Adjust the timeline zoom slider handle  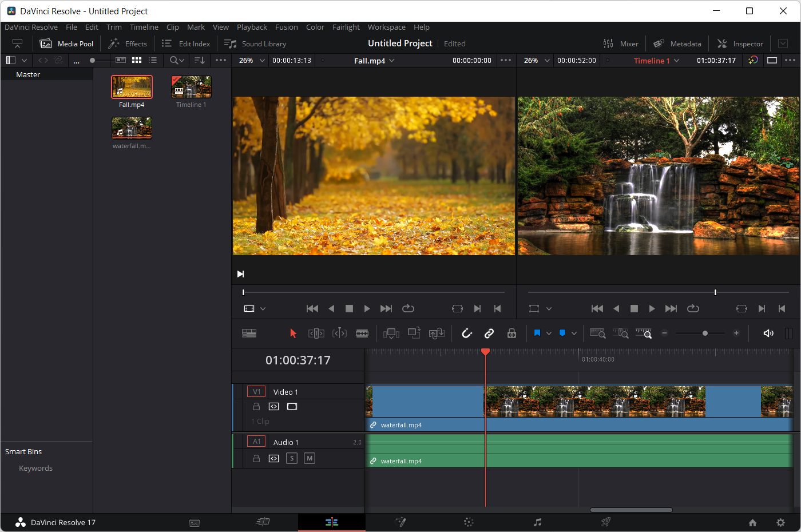[x=705, y=333]
